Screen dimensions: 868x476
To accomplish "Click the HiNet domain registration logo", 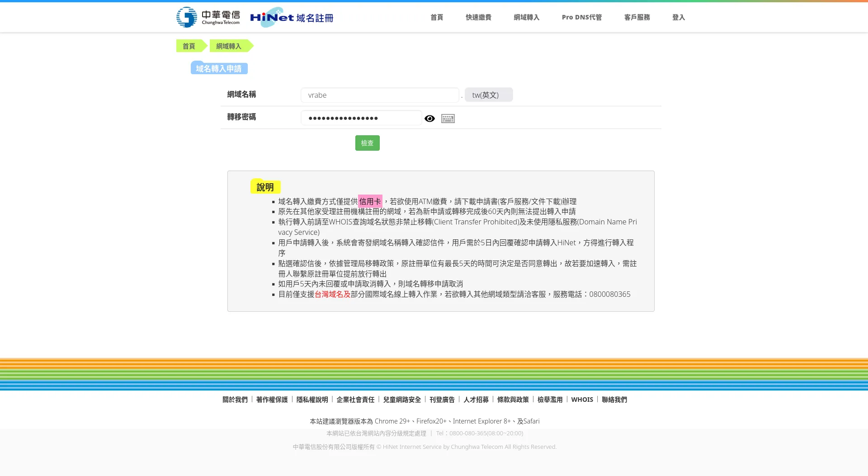I will click(292, 18).
